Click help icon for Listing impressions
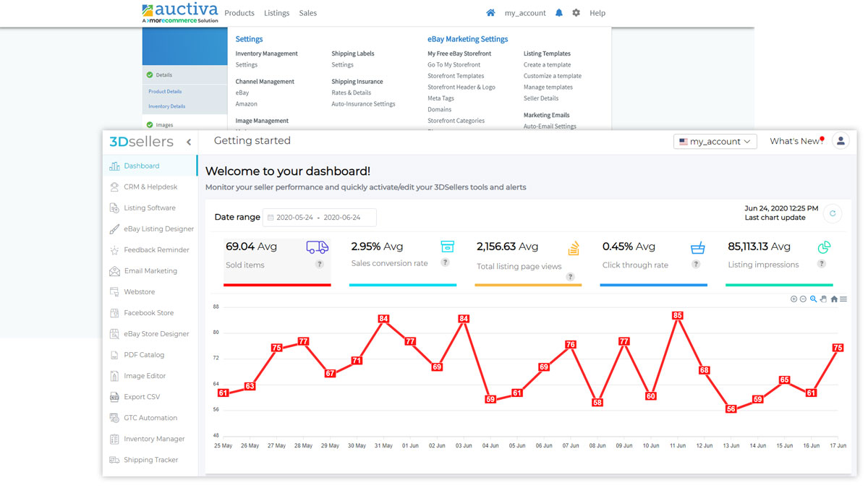This screenshot has height=488, width=868. (x=821, y=264)
